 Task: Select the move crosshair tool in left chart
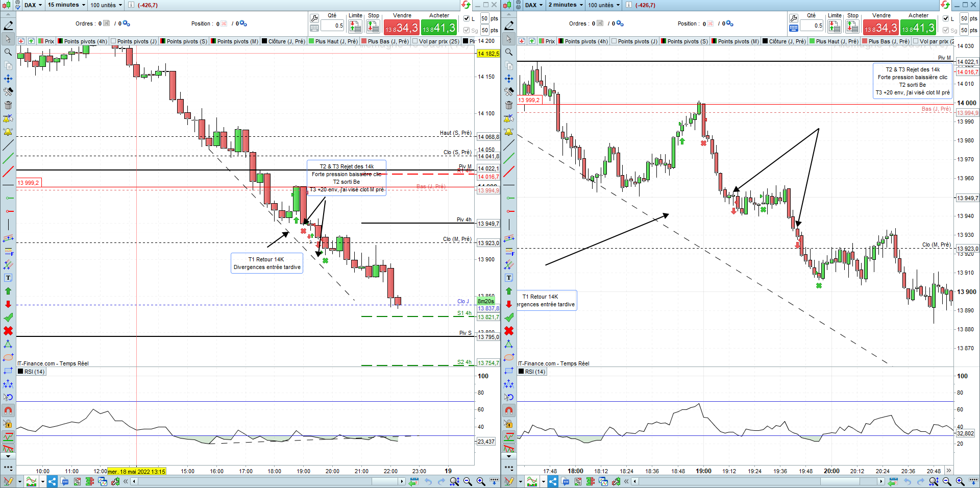[8, 79]
